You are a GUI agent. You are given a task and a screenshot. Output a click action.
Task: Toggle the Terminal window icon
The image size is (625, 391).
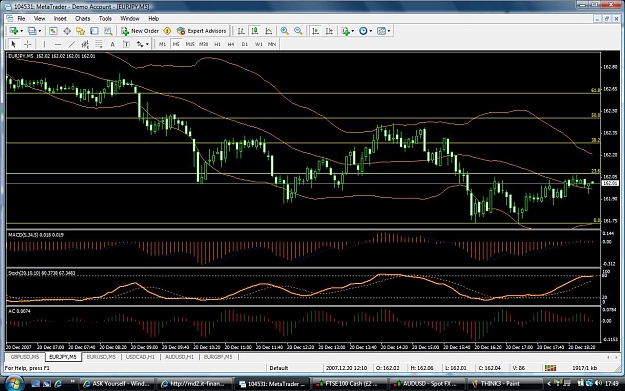pos(94,31)
